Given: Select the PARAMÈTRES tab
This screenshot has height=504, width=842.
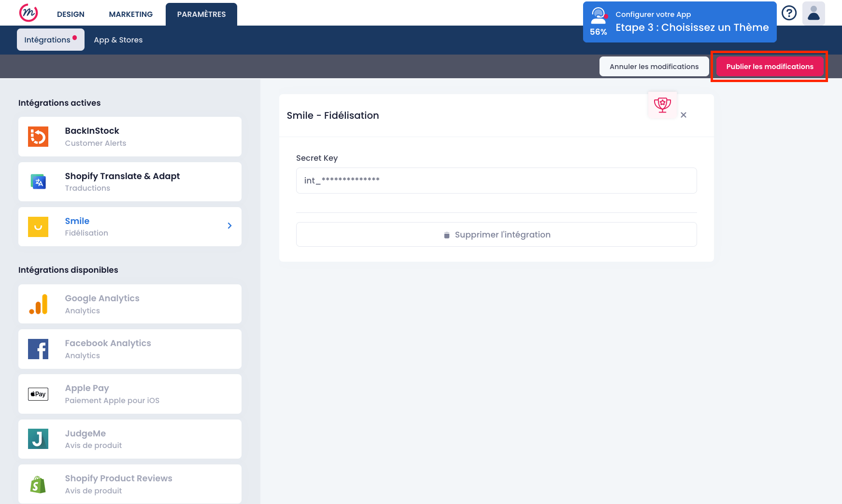Looking at the screenshot, I should 201,14.
